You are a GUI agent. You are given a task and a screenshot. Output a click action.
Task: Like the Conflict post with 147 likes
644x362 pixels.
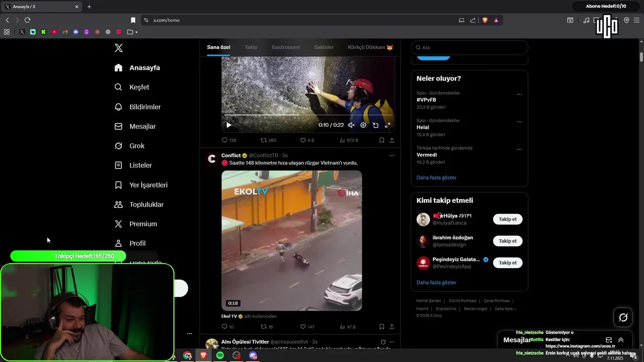coord(307,327)
